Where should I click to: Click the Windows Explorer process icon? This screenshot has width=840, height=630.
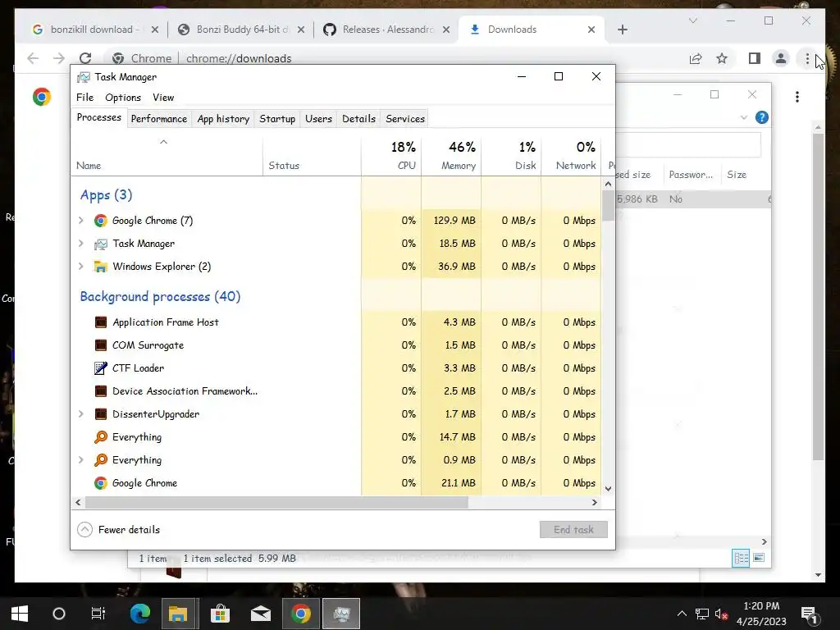(x=100, y=267)
